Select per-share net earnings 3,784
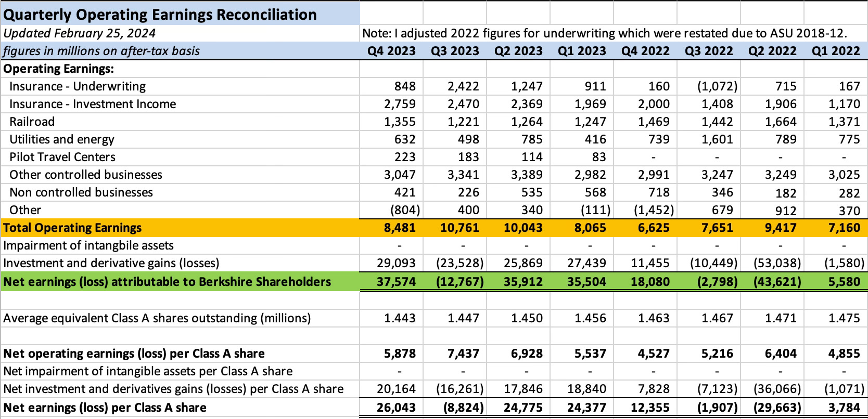The image size is (868, 419). pos(844,408)
